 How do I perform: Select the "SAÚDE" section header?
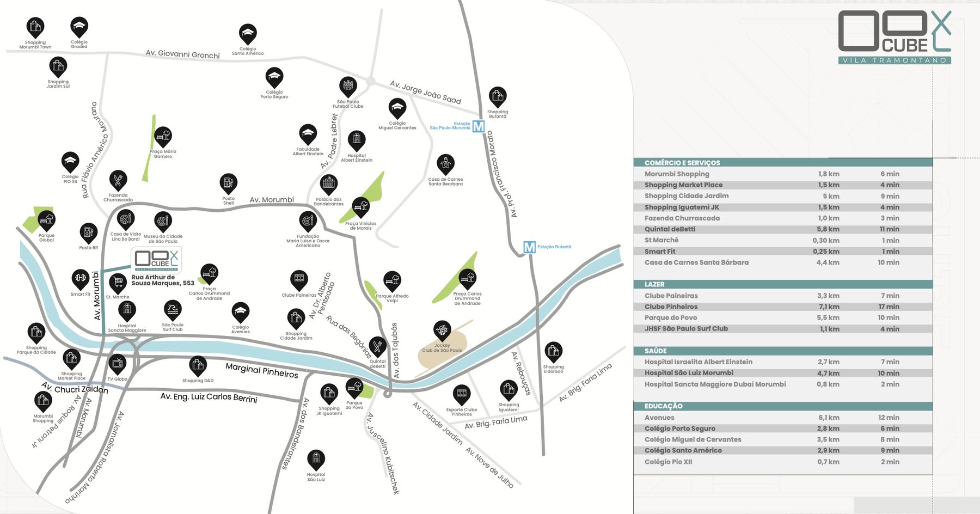[x=783, y=351]
